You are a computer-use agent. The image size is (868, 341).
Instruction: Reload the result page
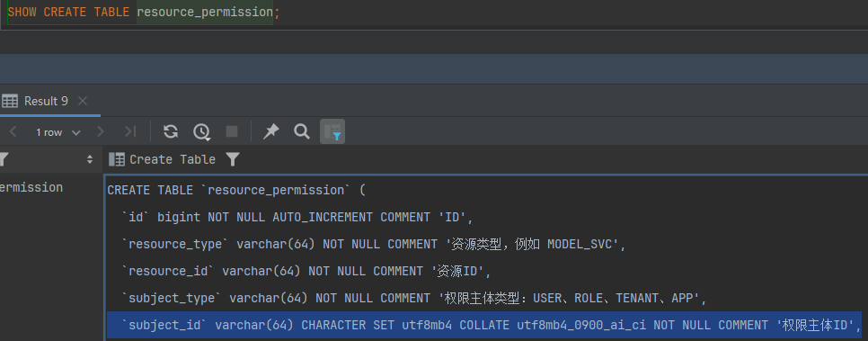[x=171, y=131]
